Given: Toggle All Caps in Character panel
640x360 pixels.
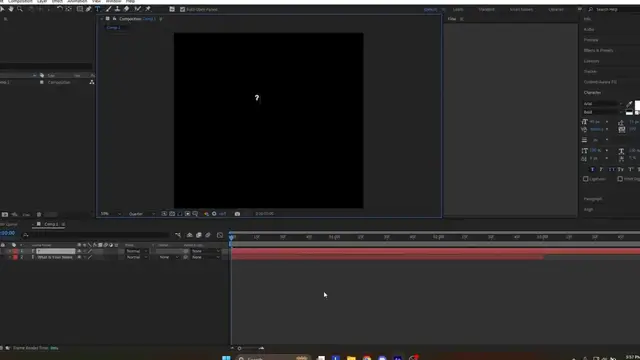Looking at the screenshot, I should pyautogui.click(x=611, y=169).
